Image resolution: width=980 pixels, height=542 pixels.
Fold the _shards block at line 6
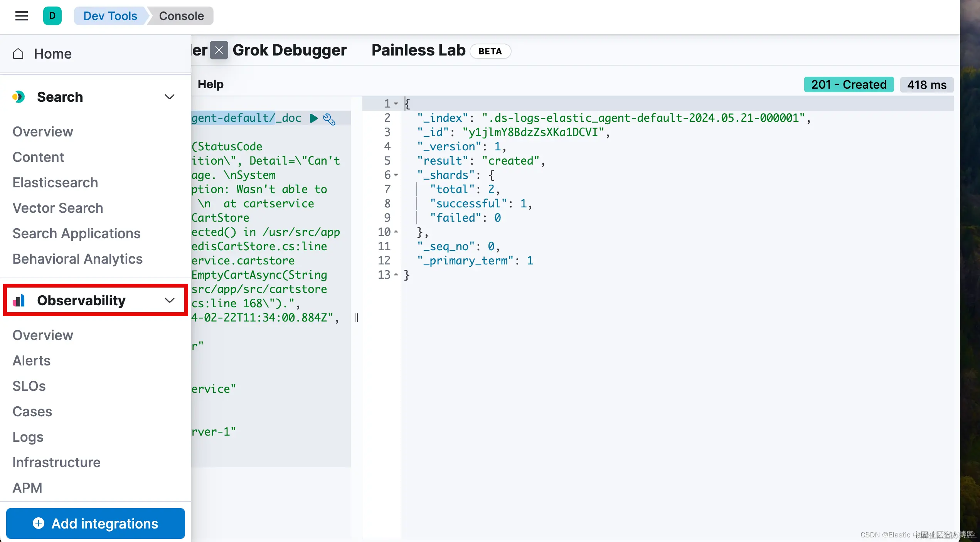pos(396,175)
